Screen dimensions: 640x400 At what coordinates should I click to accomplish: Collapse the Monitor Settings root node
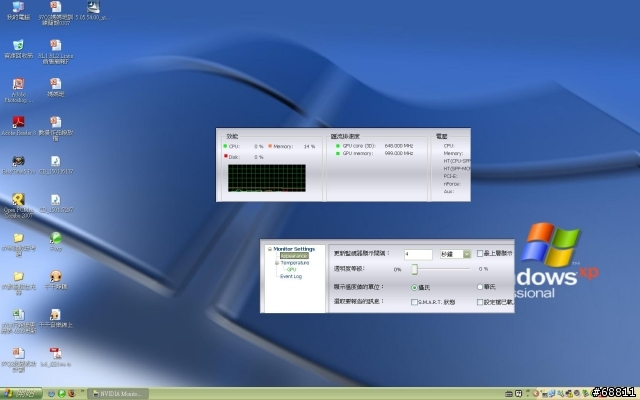pyautogui.click(x=270, y=249)
